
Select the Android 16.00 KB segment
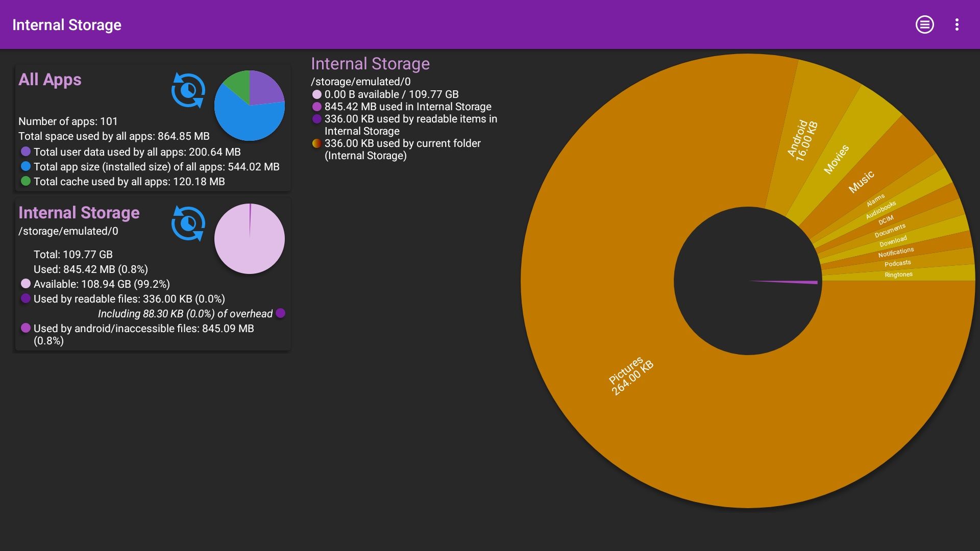(x=802, y=140)
